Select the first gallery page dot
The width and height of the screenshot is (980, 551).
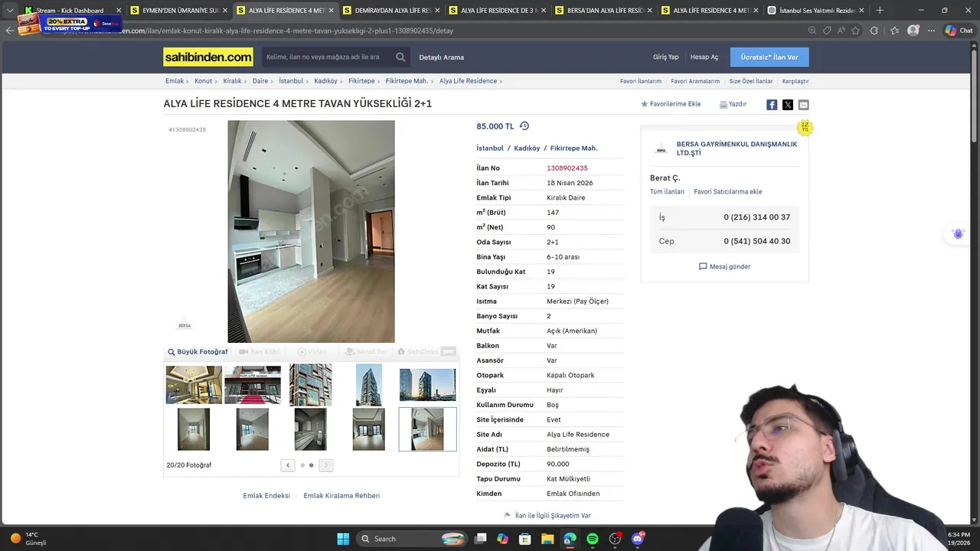point(302,465)
